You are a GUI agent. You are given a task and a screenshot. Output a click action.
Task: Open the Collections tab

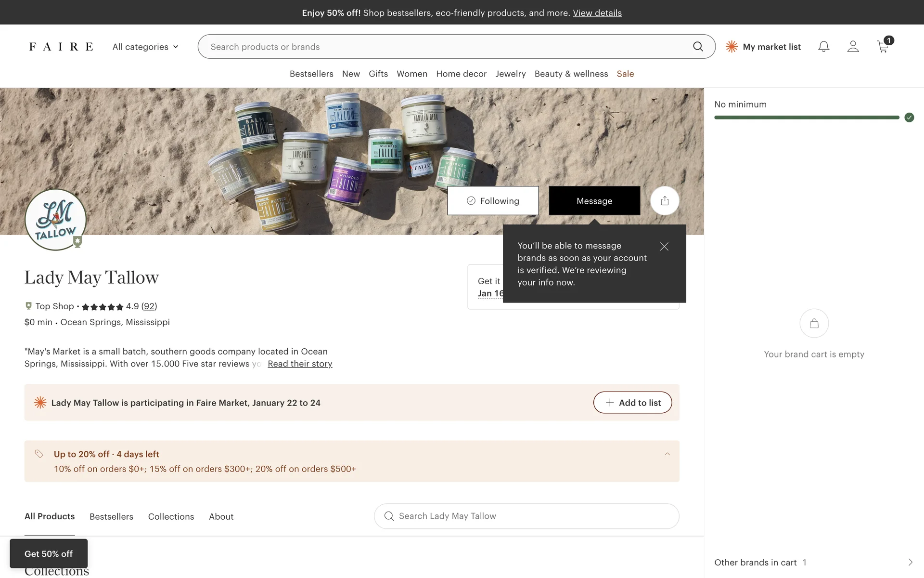(x=171, y=516)
